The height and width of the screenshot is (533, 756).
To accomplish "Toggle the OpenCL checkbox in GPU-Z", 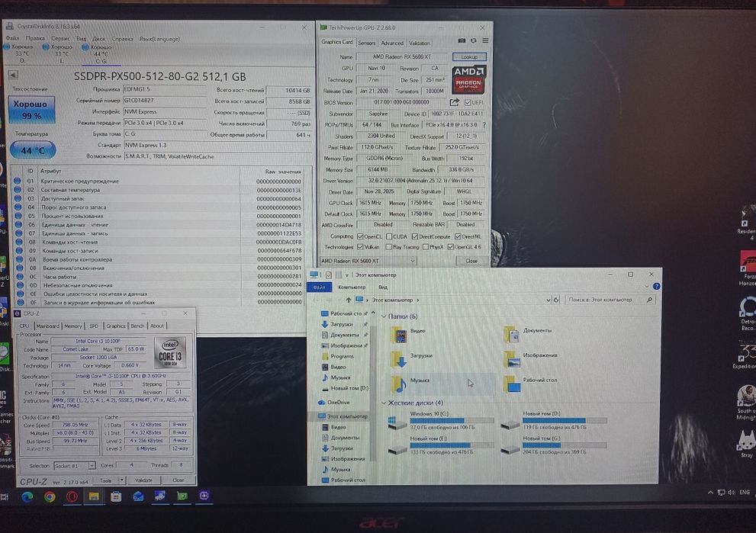I will click(359, 236).
